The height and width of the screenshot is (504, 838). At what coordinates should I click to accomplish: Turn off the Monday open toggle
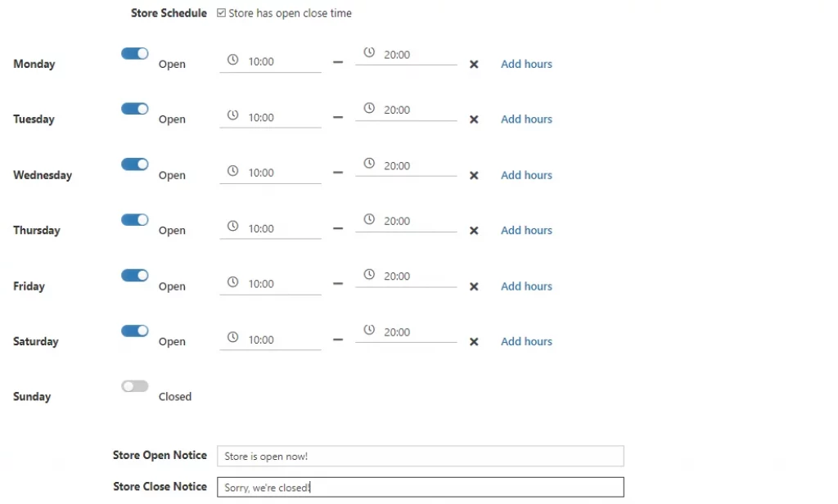(x=135, y=54)
